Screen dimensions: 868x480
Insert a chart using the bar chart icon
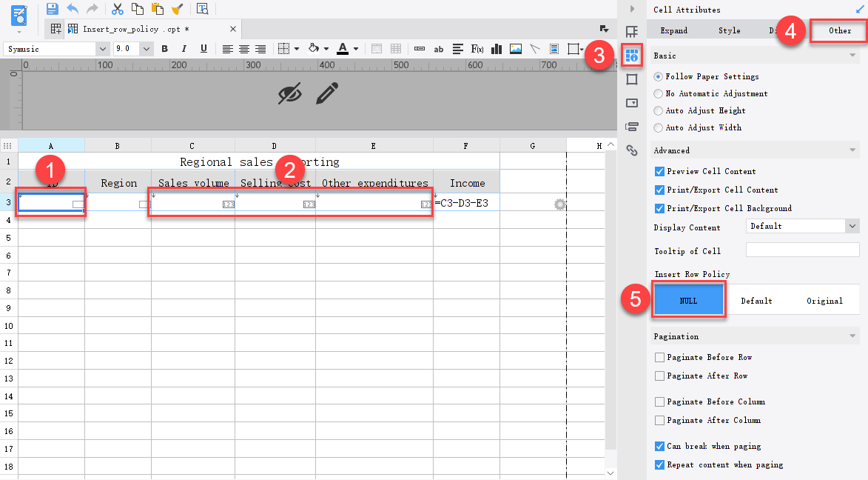tap(497, 48)
